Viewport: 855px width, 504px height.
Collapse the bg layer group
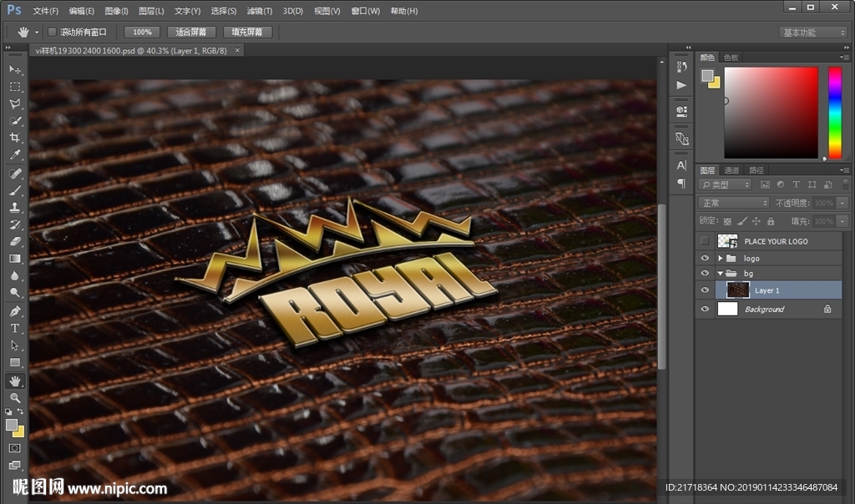(720, 274)
